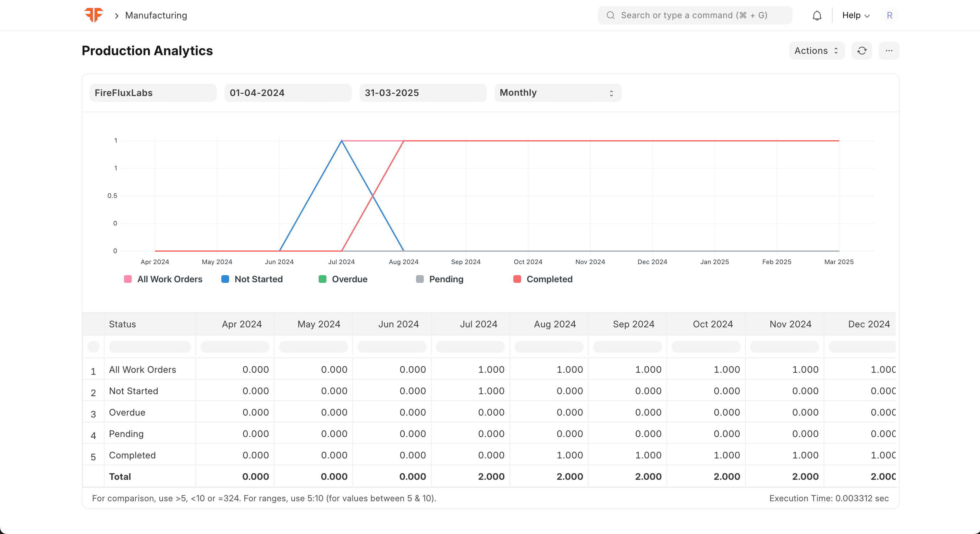The height and width of the screenshot is (534, 980).
Task: Filter the Jul 2024 column
Action: [x=471, y=346]
